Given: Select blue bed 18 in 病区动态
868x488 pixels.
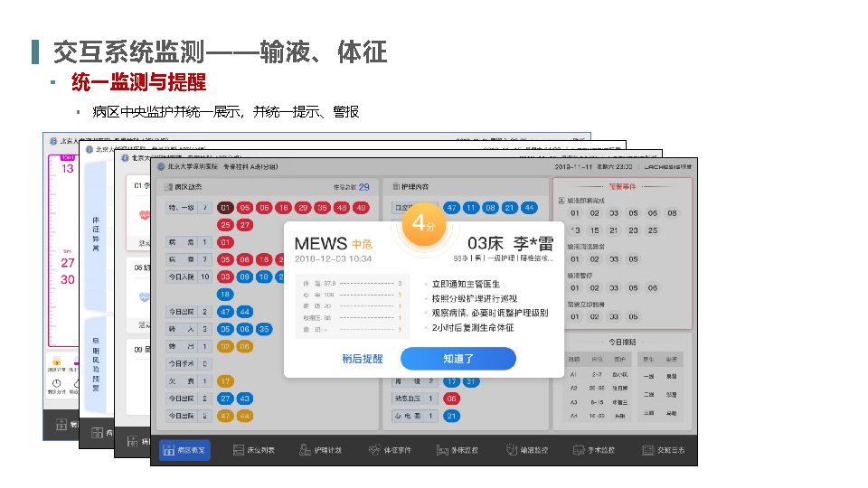Looking at the screenshot, I should point(225,295).
